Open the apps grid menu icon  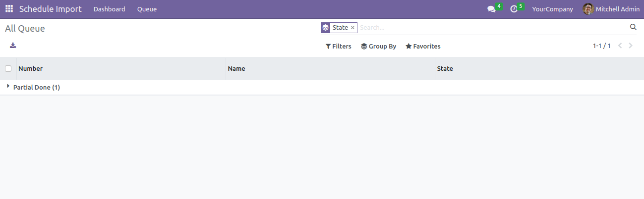coord(9,9)
